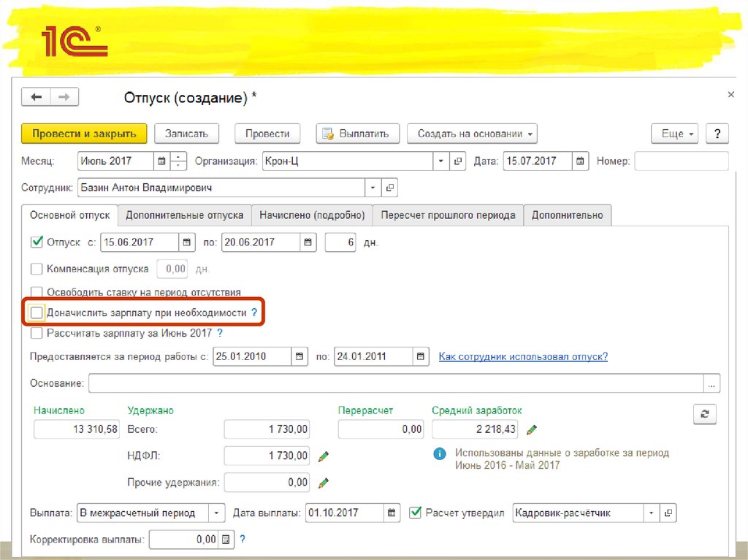Switch to Дополнительные отпуска tab

coord(184,215)
